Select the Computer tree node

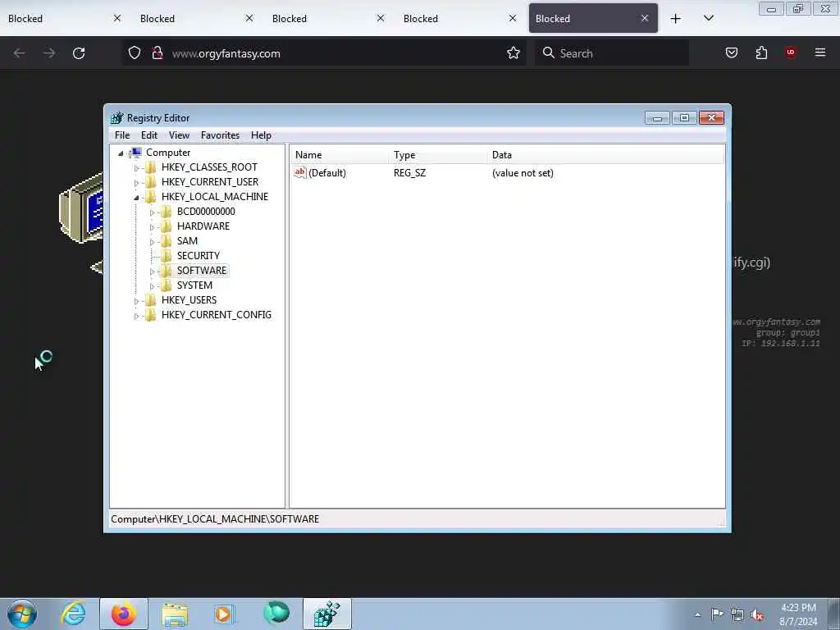pyautogui.click(x=168, y=152)
